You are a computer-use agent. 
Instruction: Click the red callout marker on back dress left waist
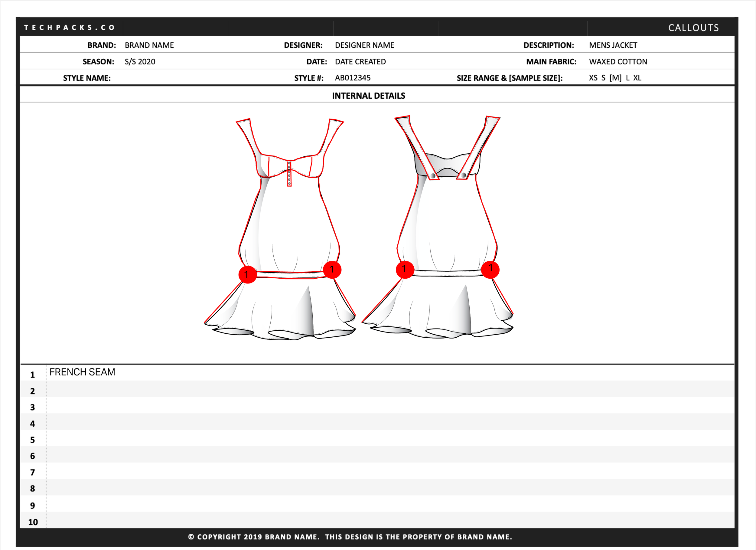[x=405, y=269]
